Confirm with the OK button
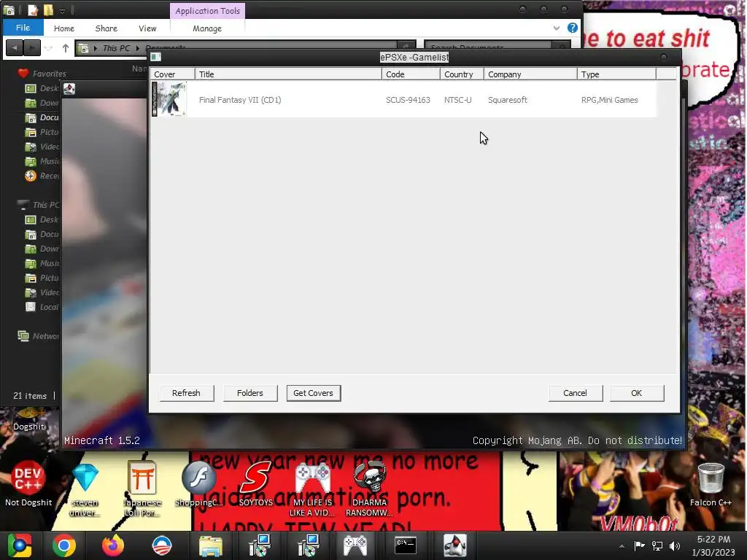747x560 pixels. click(637, 393)
